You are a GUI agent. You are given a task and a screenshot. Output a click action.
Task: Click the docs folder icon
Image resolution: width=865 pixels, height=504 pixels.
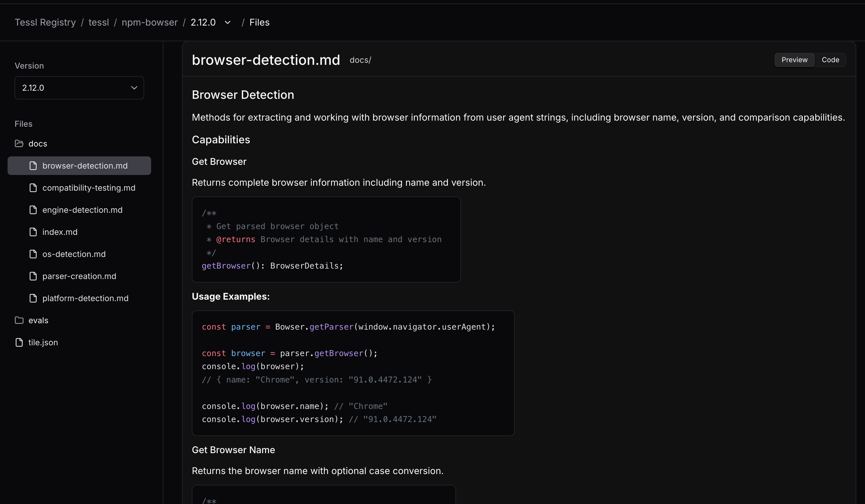point(19,144)
